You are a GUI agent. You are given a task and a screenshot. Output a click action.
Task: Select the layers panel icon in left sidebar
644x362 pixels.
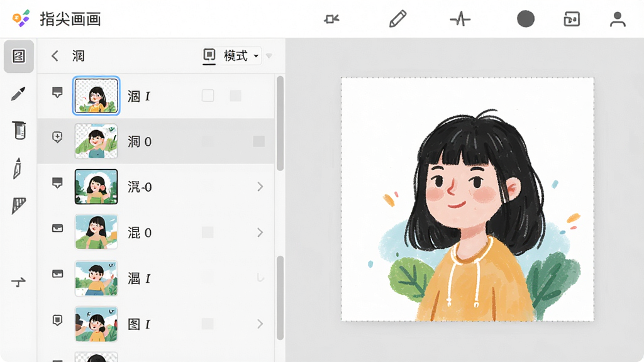(x=19, y=56)
